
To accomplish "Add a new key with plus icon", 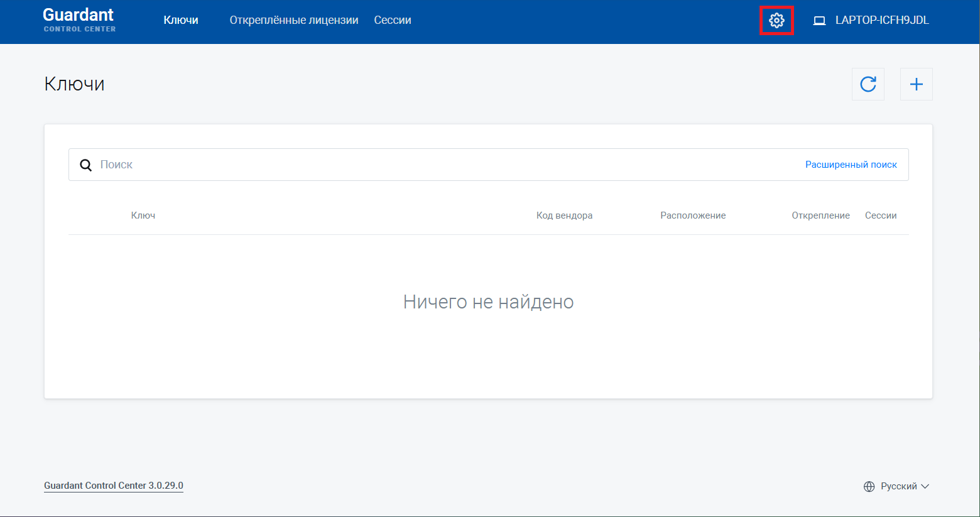I will tap(916, 84).
